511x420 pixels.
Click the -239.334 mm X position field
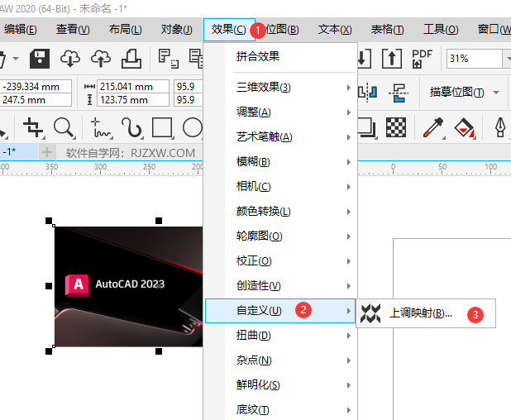(36, 86)
